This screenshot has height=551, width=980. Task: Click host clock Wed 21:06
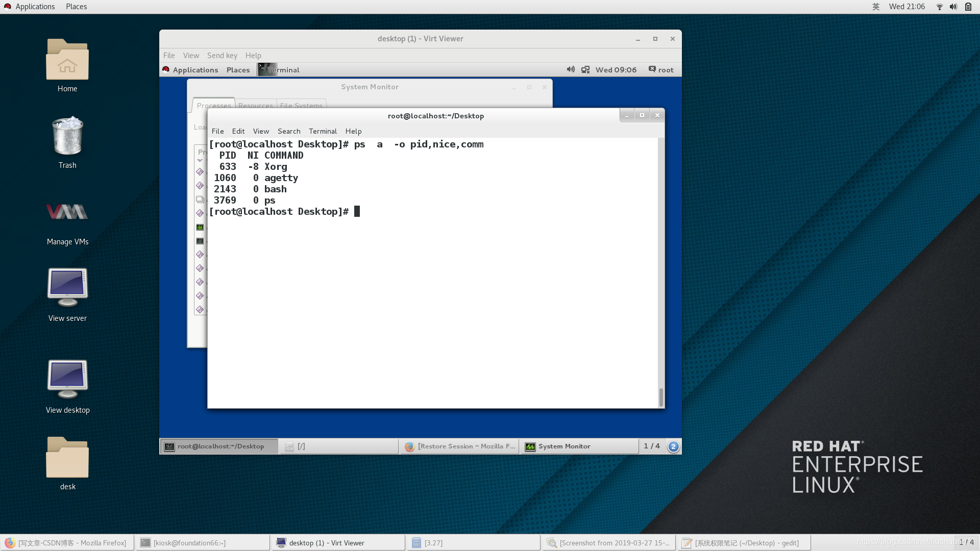point(907,7)
